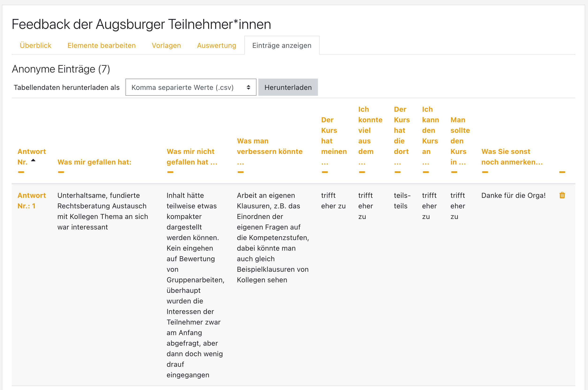The height and width of the screenshot is (390, 588).
Task: Open entry "Antwort Nr.: 1"
Action: tap(32, 200)
